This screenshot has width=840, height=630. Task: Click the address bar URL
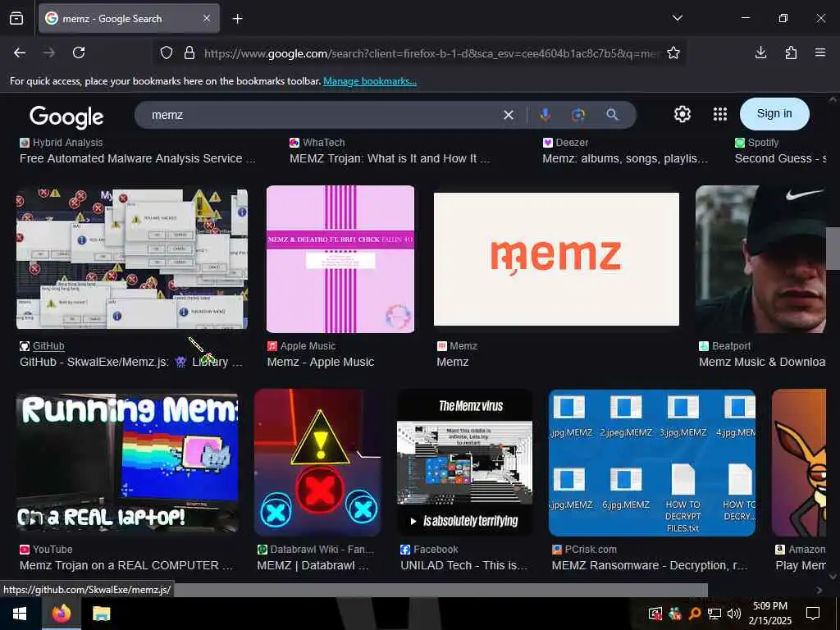point(430,53)
